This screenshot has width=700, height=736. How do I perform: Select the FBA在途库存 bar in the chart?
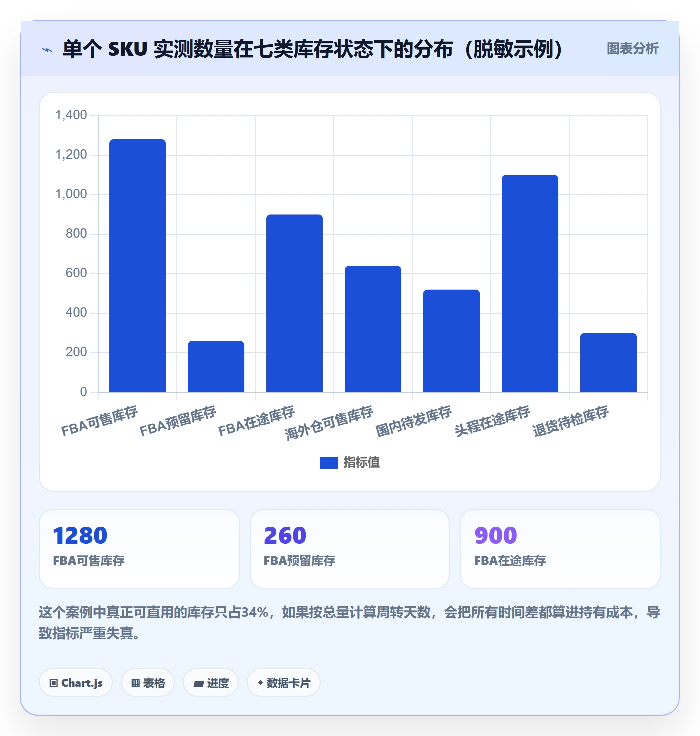pos(294,303)
